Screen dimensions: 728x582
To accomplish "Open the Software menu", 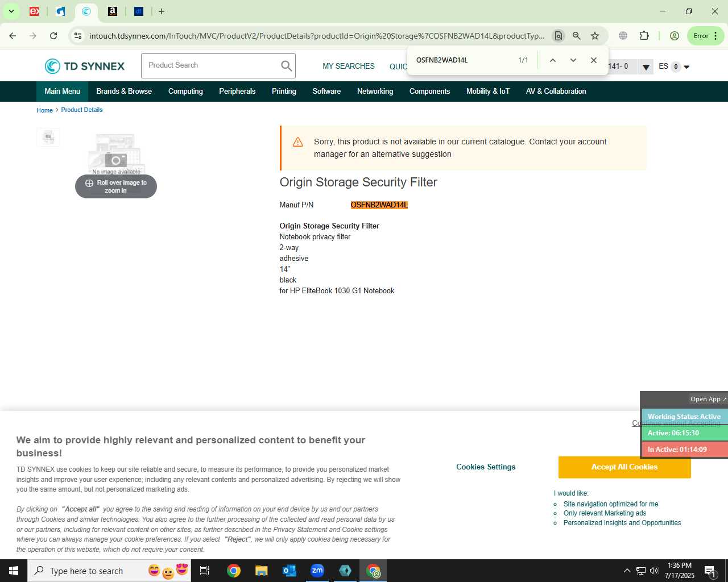I will click(x=326, y=92).
